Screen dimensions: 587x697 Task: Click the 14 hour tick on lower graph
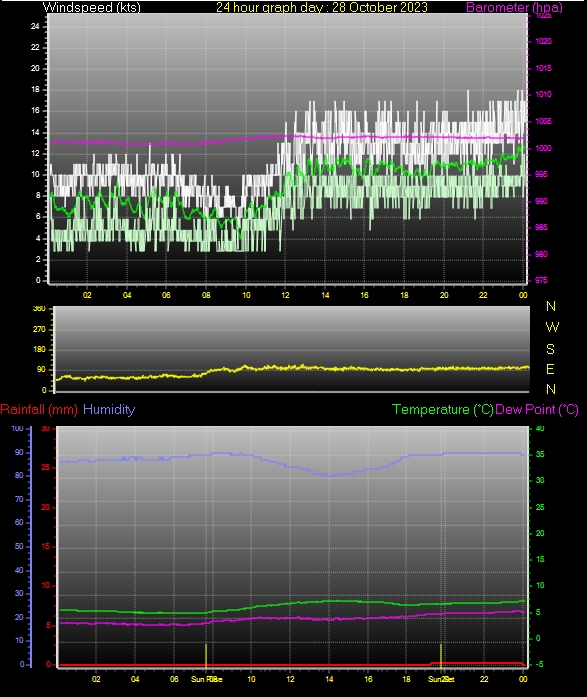click(329, 679)
